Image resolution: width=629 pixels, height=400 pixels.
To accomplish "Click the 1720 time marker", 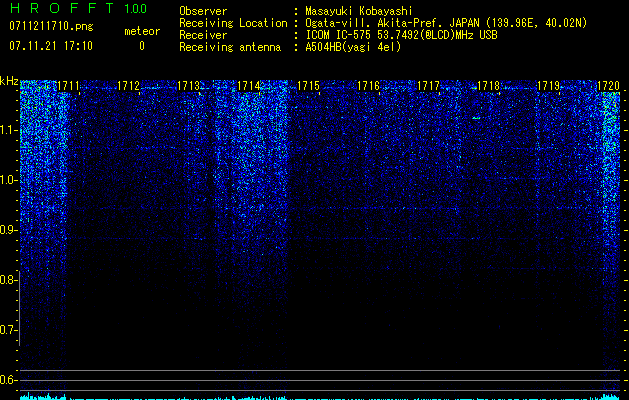I will click(609, 86).
